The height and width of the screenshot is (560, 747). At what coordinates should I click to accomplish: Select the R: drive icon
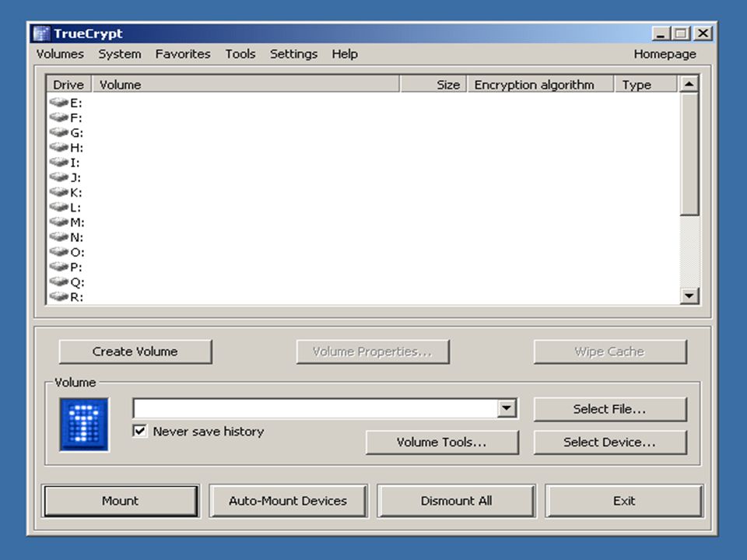(x=59, y=296)
